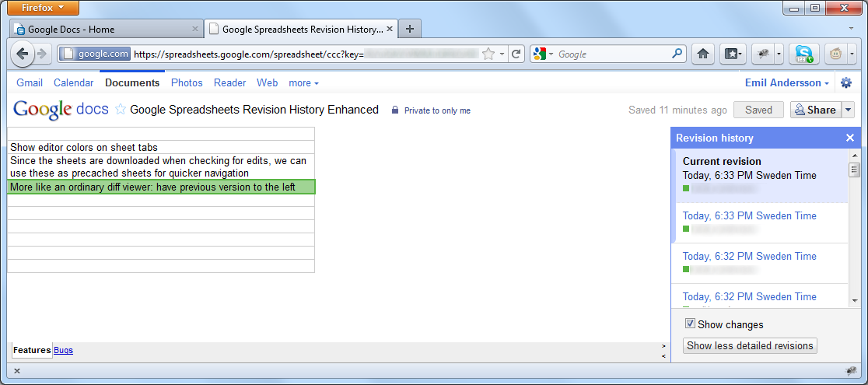
Task: Reload the page with refresh icon
Action: click(516, 54)
